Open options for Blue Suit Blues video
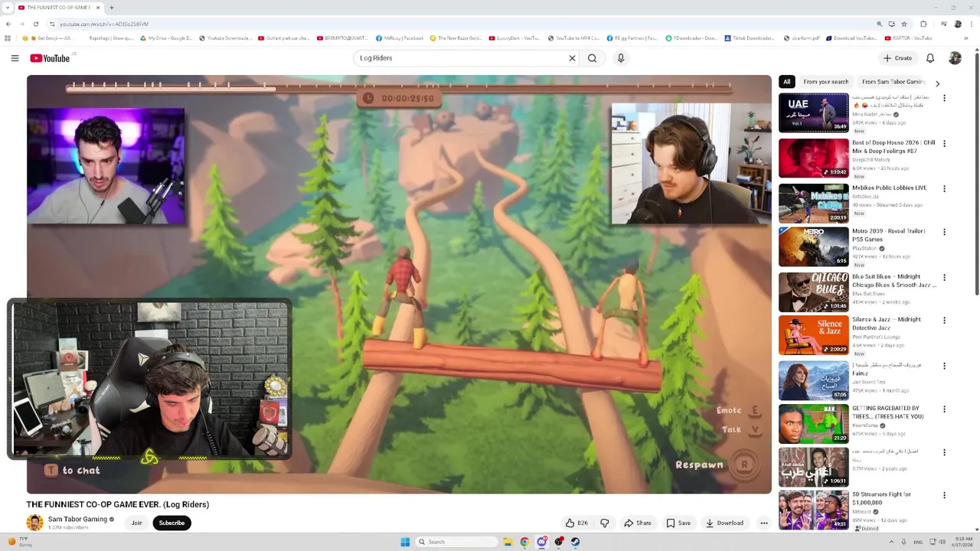 [x=944, y=277]
